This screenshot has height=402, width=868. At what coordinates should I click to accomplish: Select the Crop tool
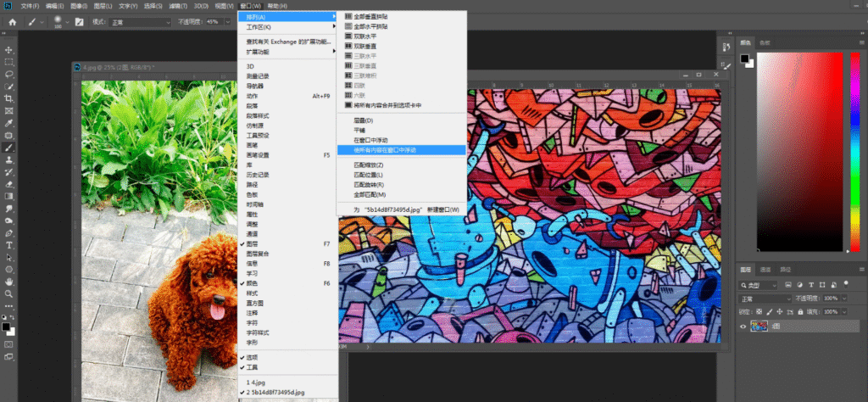point(8,98)
